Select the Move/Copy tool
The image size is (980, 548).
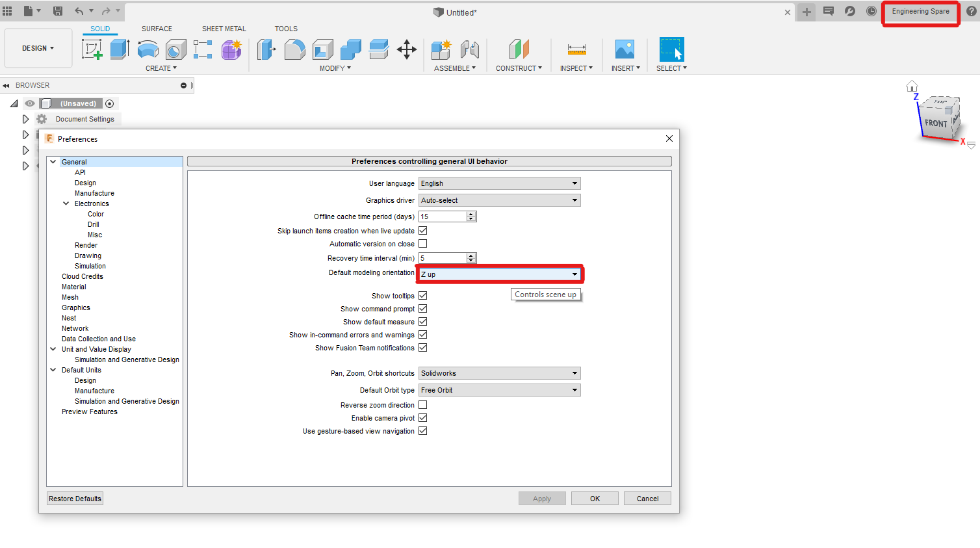[407, 49]
